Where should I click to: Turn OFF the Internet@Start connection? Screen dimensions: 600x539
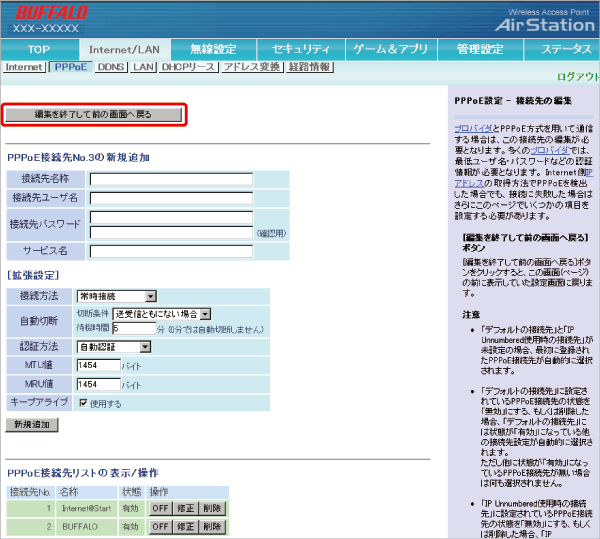pos(159,508)
